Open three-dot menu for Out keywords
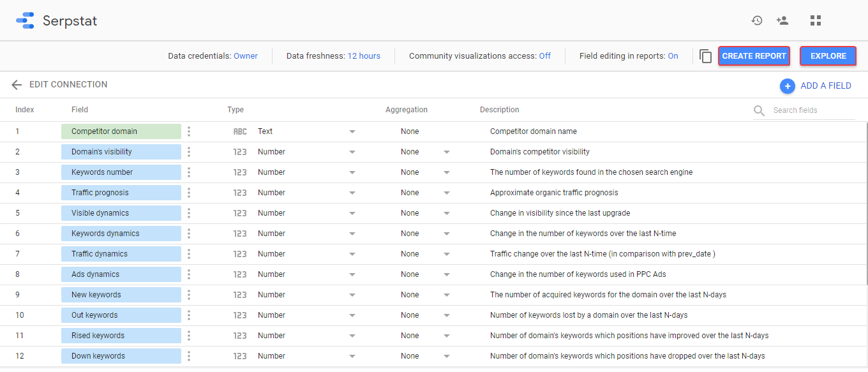Screen dimensions: 868x372 tap(189, 315)
